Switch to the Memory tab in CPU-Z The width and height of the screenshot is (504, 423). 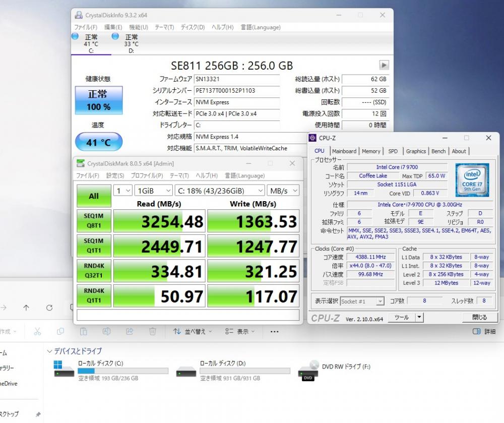tap(371, 151)
